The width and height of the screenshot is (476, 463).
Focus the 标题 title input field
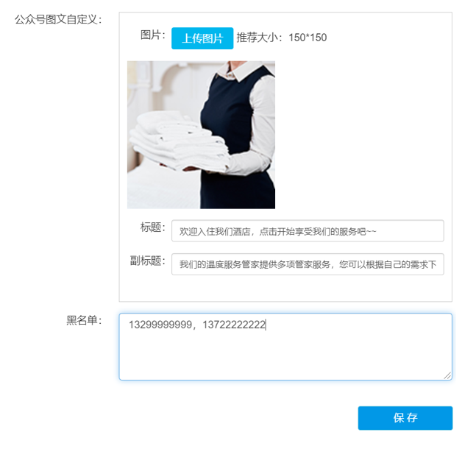pyautogui.click(x=308, y=231)
